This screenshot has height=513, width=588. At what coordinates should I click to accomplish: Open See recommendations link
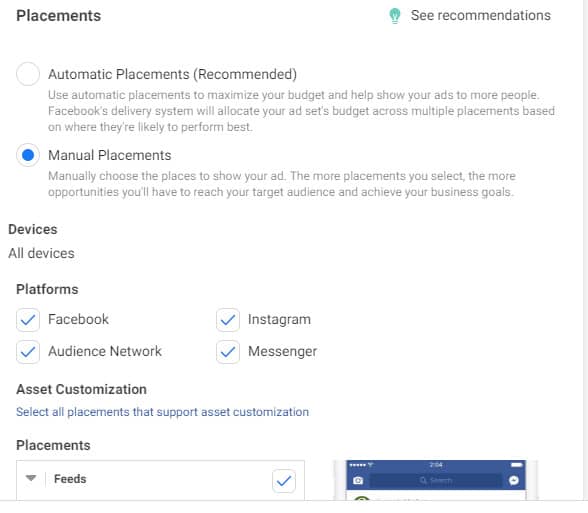pyautogui.click(x=481, y=15)
